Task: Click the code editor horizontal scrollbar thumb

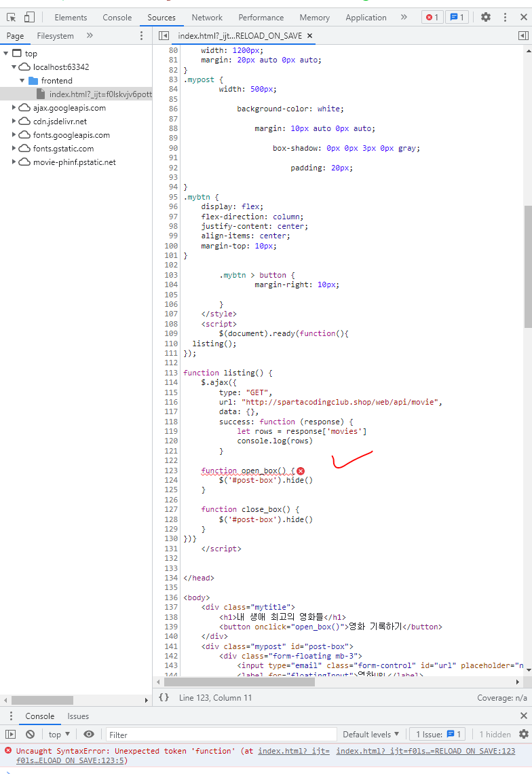Action: pos(240,682)
